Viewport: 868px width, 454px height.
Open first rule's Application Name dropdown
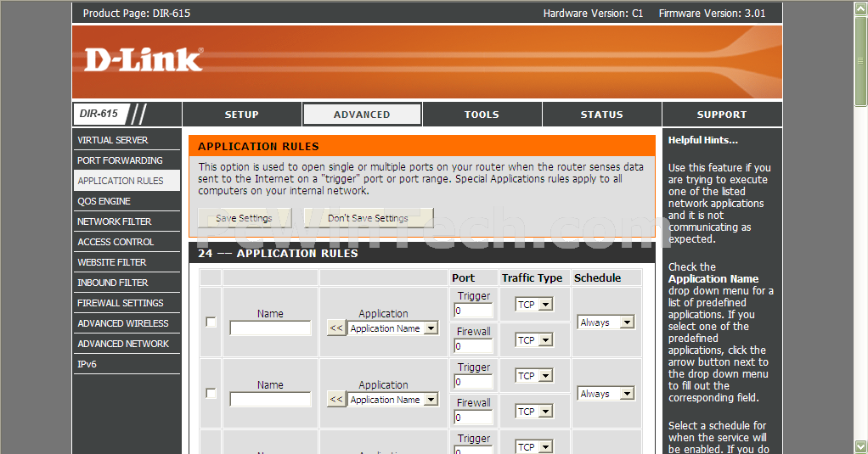(x=393, y=328)
